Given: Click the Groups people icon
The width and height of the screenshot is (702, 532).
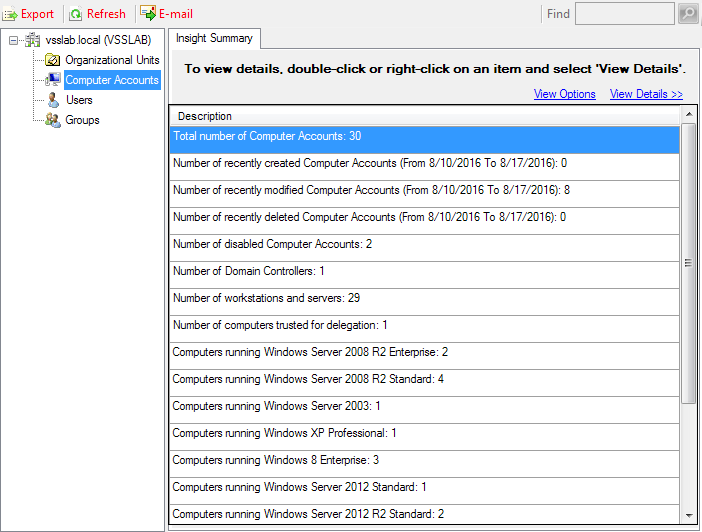Looking at the screenshot, I should [53, 120].
